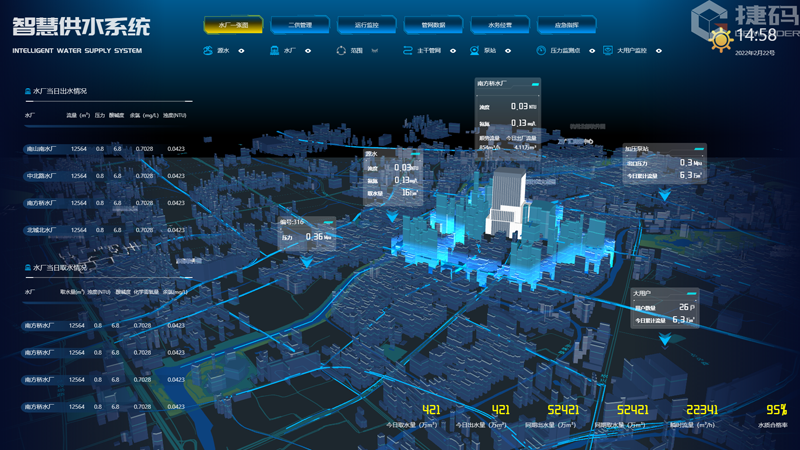The image size is (800, 450).
Task: Click the 源水 water source icon
Action: 208,51
